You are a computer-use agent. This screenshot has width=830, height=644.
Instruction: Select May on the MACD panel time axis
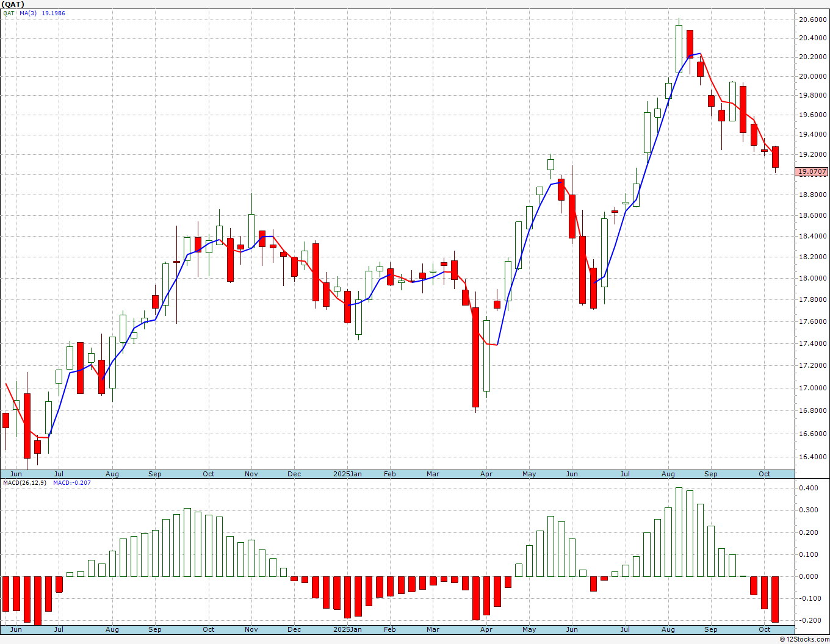pyautogui.click(x=529, y=629)
